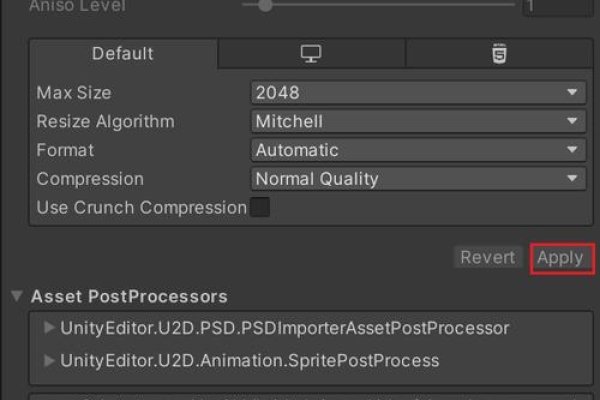Open the Format Automatic dropdown
The height and width of the screenshot is (400, 600).
418,151
